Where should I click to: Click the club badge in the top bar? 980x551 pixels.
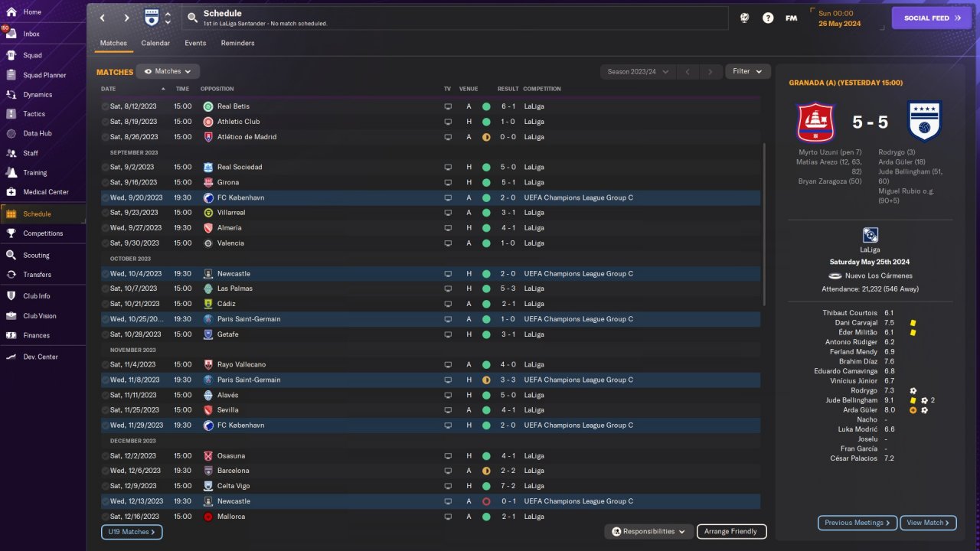click(x=152, y=17)
